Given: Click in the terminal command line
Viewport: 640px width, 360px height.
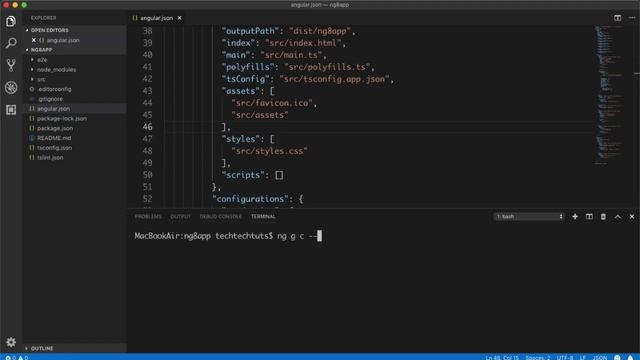Looking at the screenshot, I should (228, 236).
